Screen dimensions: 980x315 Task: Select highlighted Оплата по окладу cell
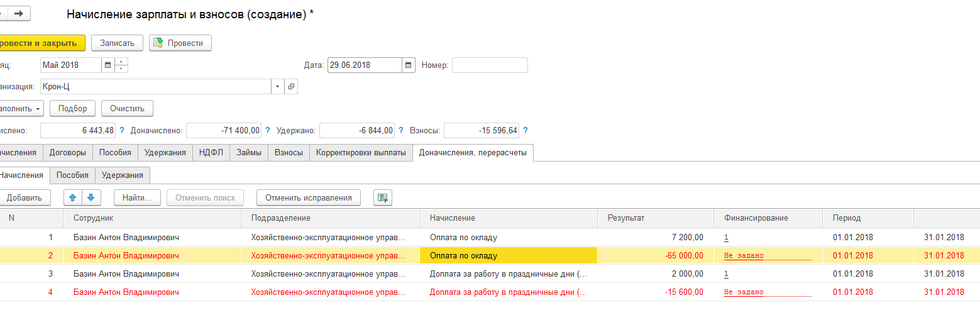click(x=509, y=256)
